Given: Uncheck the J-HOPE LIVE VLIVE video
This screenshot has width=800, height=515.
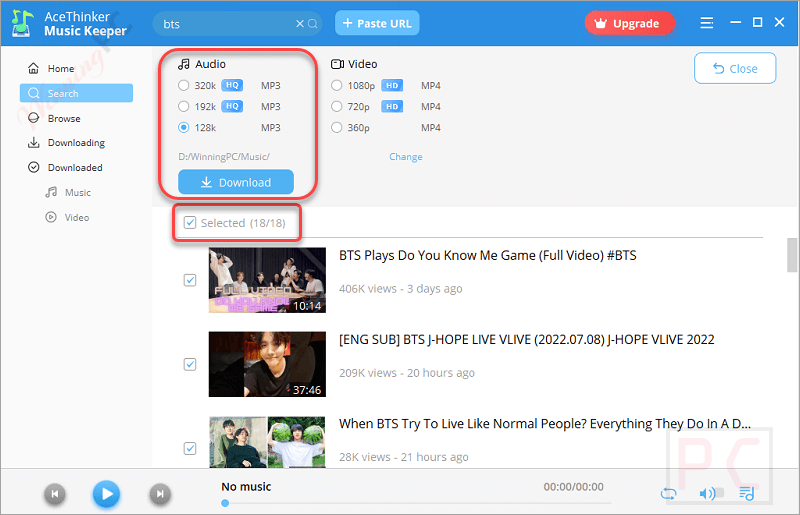Looking at the screenshot, I should (190, 364).
